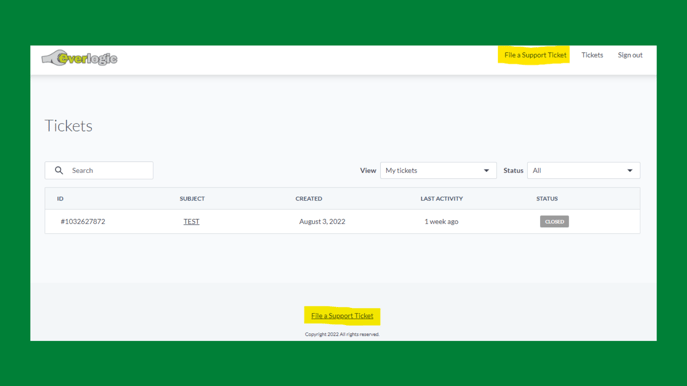Go to the Tickets nav link
This screenshot has width=687, height=386.
(x=592, y=55)
